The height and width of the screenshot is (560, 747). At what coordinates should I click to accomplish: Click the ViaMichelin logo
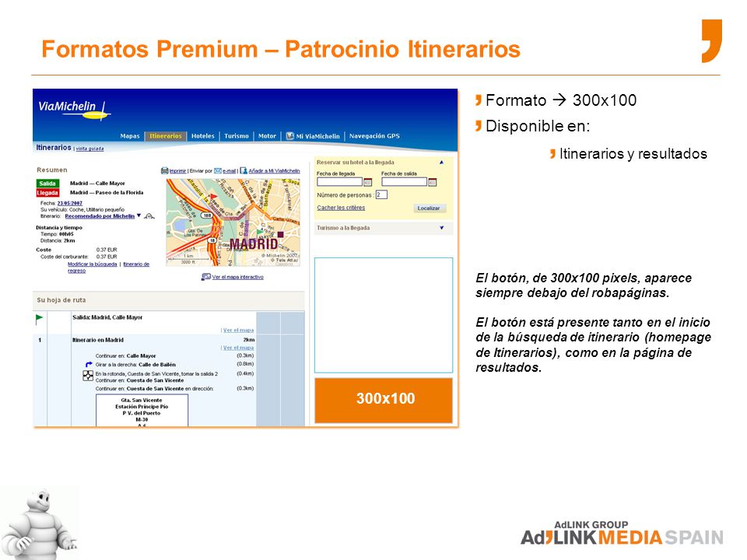coord(74,110)
